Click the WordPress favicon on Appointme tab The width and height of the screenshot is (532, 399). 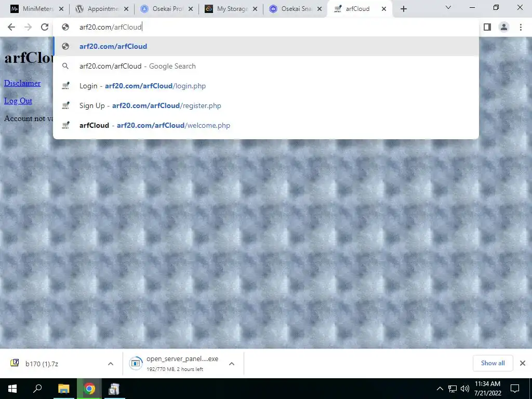pos(79,9)
